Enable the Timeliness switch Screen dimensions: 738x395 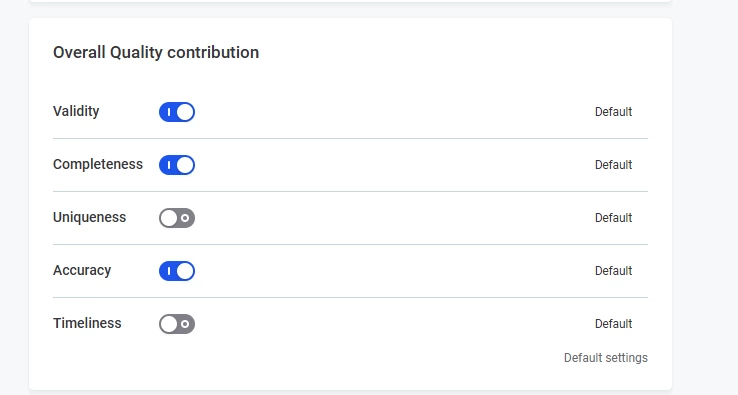point(176,324)
